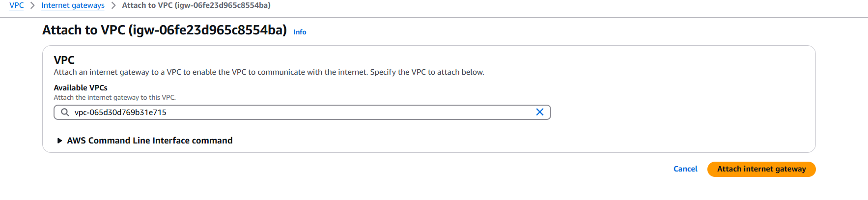Focus the vpc-065d30d769b31e715 text in search box
The width and height of the screenshot is (868, 200).
pos(120,112)
